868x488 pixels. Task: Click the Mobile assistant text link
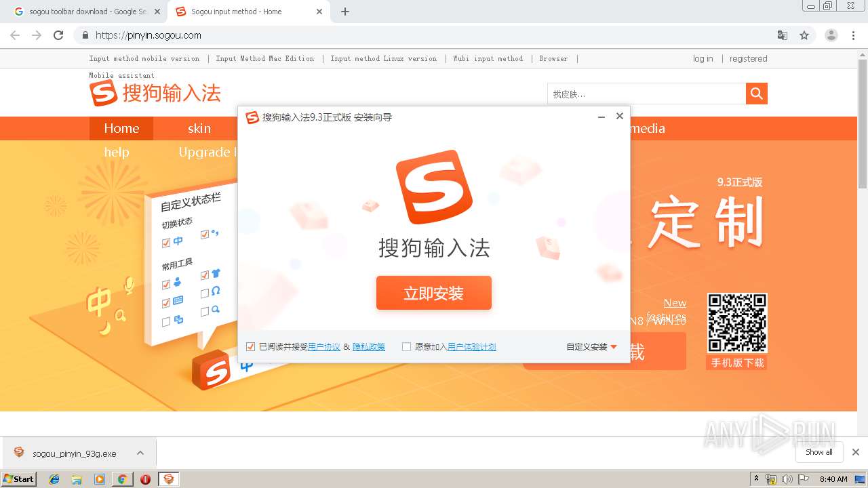tap(121, 75)
